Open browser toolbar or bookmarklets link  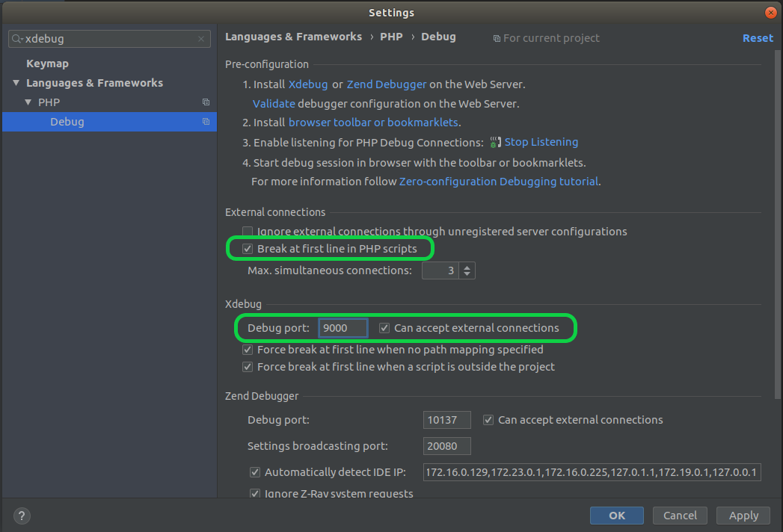point(373,123)
